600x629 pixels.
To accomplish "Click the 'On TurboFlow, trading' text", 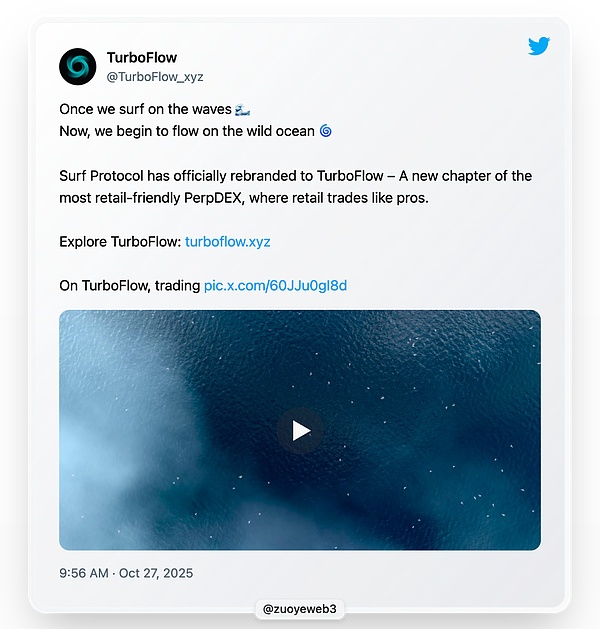I will coord(129,286).
